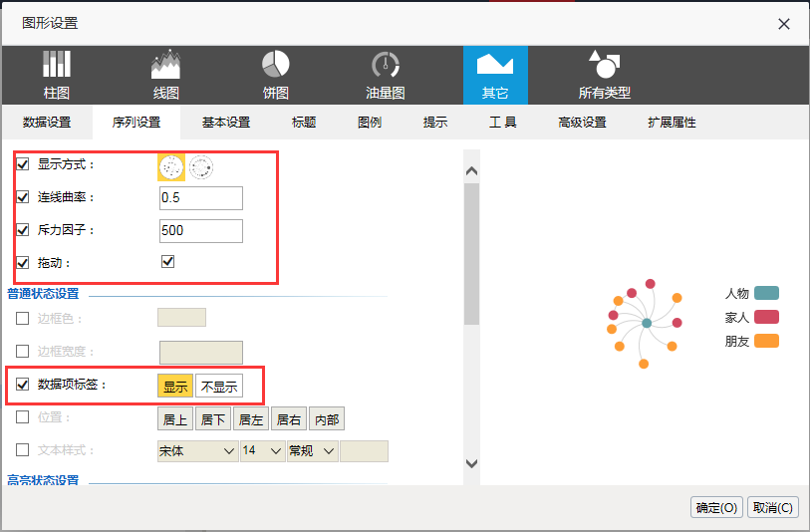Set label position to 内部
This screenshot has width=810, height=532.
tap(327, 418)
